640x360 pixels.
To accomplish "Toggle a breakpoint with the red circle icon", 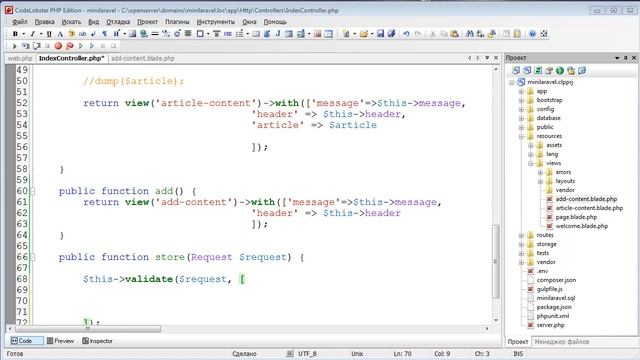I will (x=58, y=46).
